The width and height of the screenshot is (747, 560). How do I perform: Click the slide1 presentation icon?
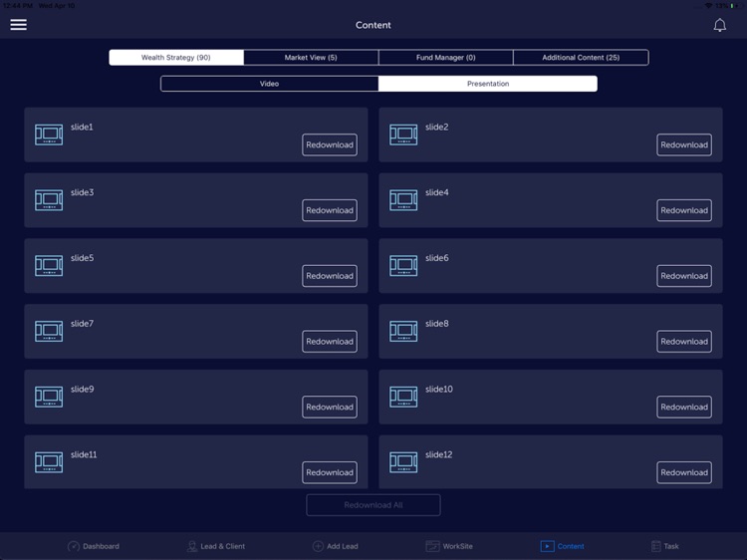click(x=49, y=135)
